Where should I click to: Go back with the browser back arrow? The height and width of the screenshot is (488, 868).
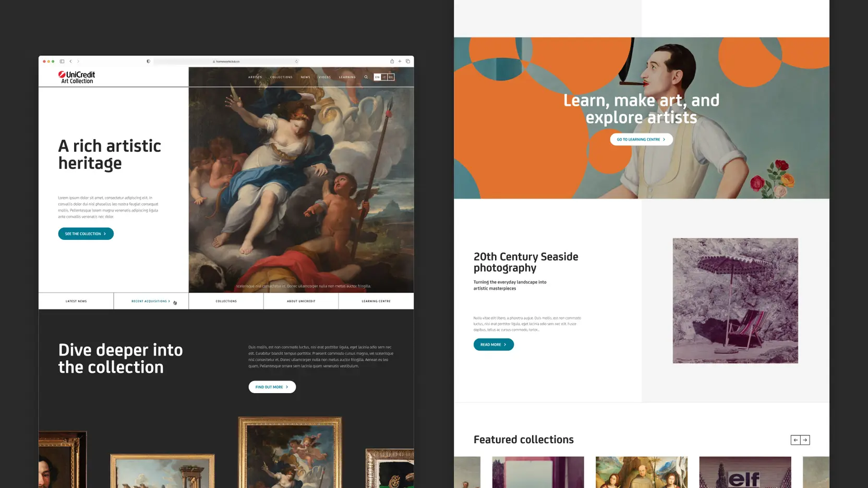coord(71,62)
